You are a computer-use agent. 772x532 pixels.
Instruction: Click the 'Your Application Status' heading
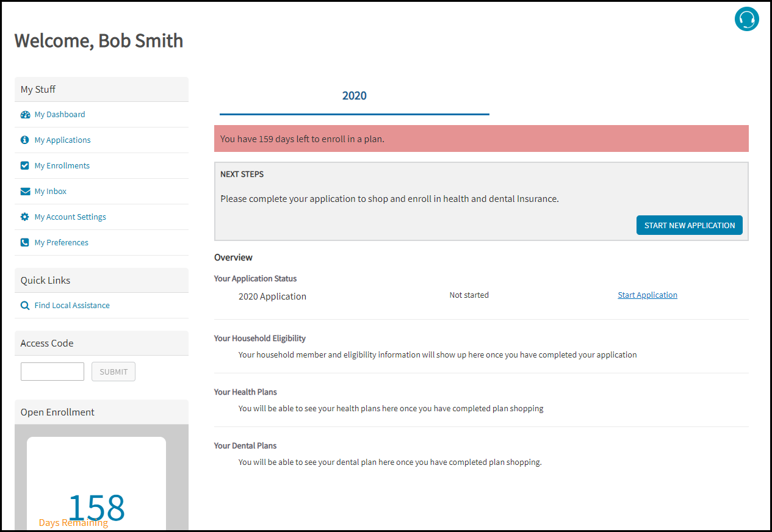point(256,278)
